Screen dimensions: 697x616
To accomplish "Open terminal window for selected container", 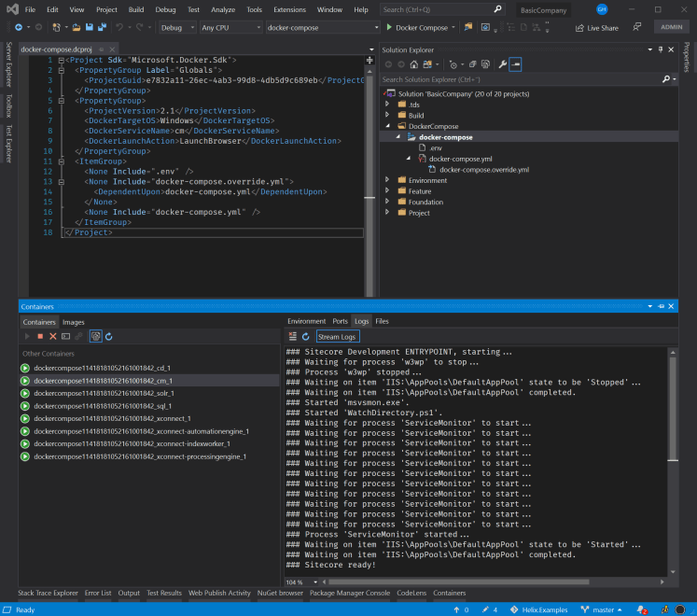I will (x=66, y=336).
